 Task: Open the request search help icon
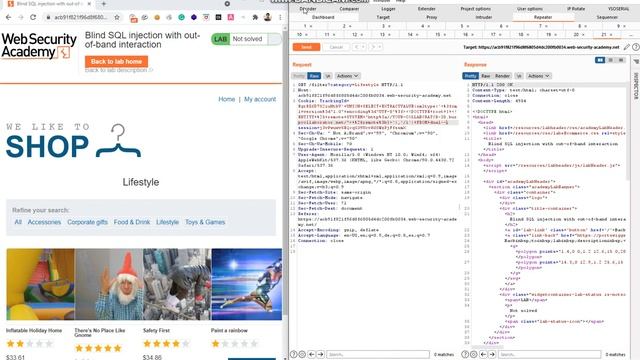(x=293, y=354)
